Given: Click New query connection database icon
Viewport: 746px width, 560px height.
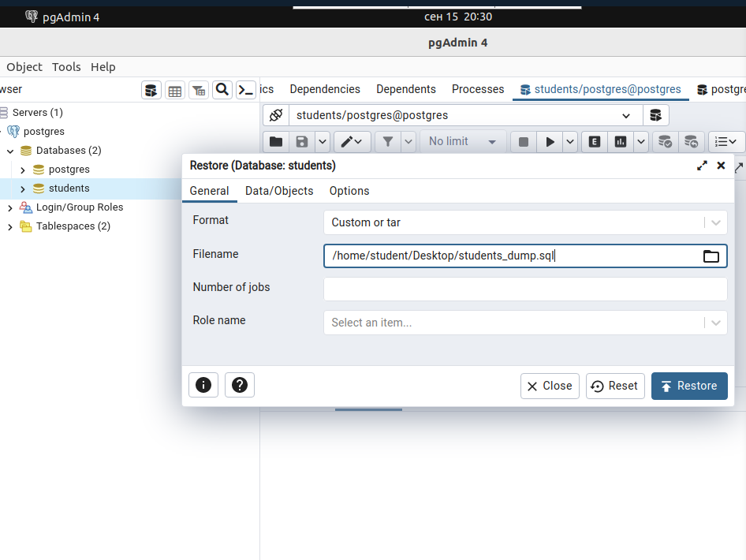Looking at the screenshot, I should (655, 115).
